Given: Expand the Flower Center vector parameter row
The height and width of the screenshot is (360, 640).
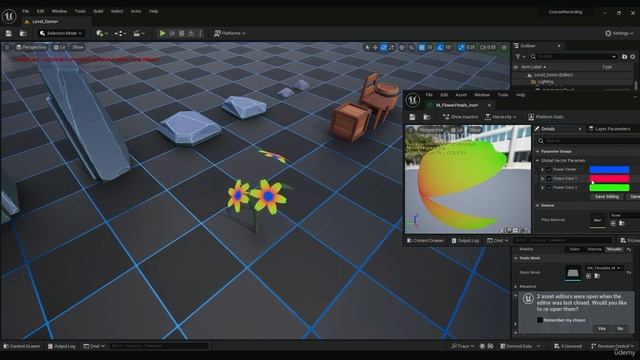Looking at the screenshot, I should click(542, 169).
